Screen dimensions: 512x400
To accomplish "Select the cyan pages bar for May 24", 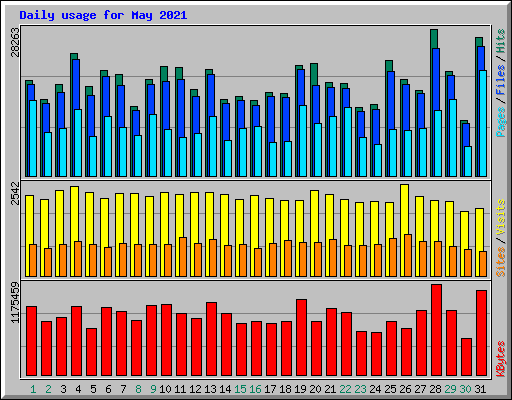I will click(x=378, y=160).
